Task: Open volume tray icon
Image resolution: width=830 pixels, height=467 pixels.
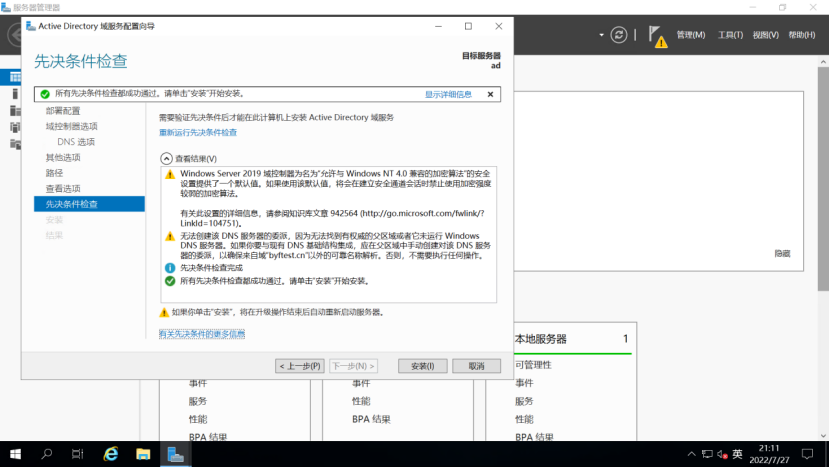Action: [723, 454]
